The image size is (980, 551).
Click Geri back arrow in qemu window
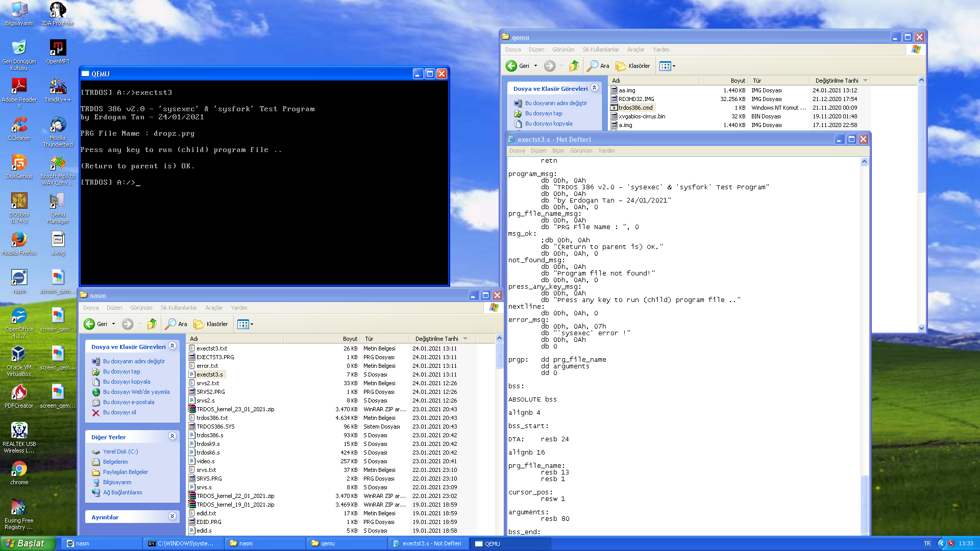(511, 66)
